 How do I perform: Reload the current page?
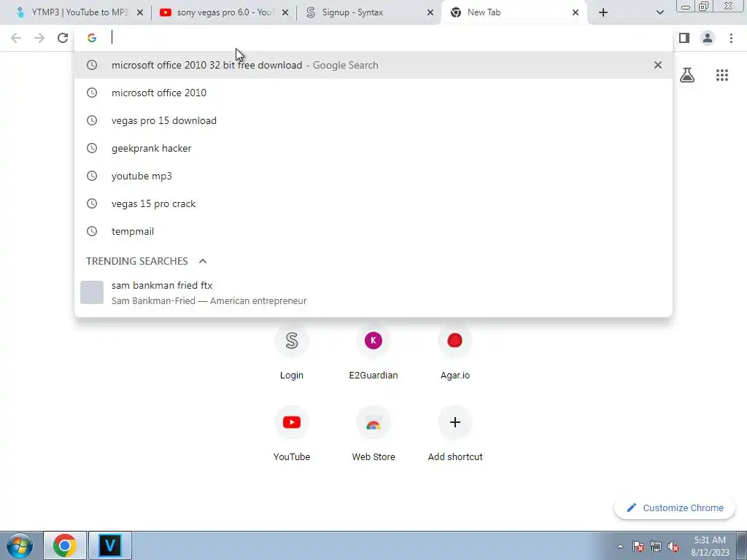63,38
